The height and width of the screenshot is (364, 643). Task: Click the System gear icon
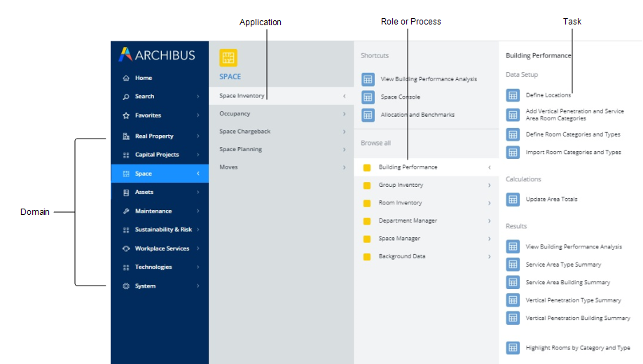tap(126, 286)
